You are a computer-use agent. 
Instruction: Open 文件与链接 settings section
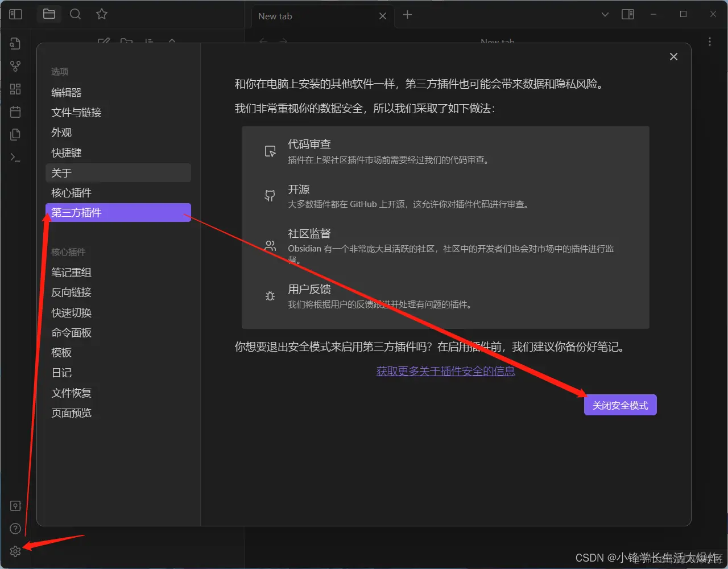(x=118, y=113)
